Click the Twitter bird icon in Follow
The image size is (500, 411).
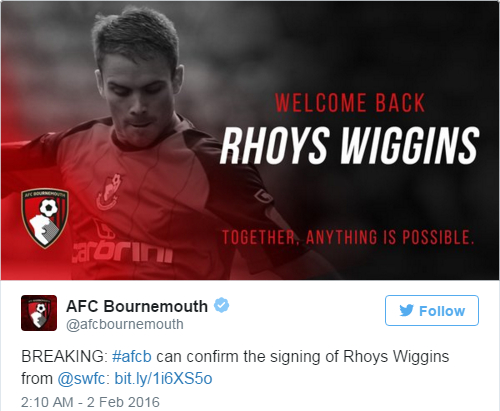(406, 310)
